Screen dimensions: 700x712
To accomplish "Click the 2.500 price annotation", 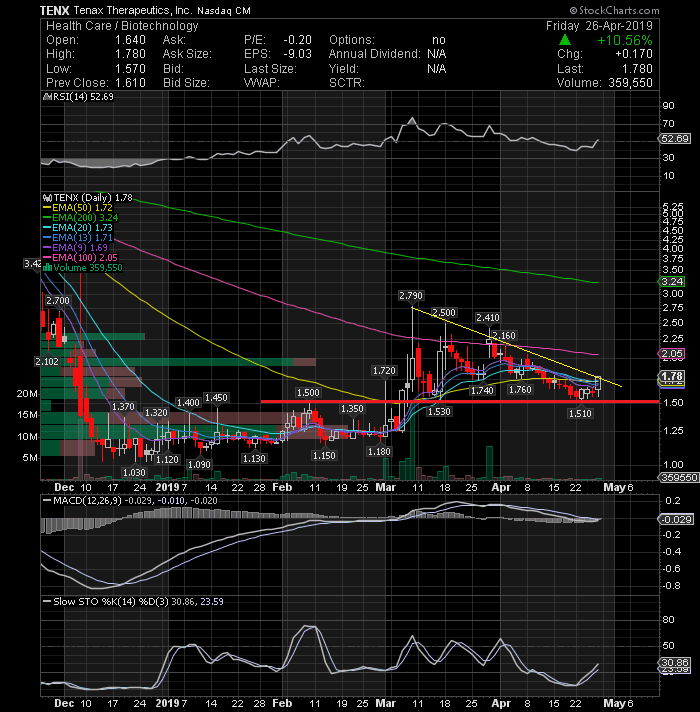I will [444, 312].
